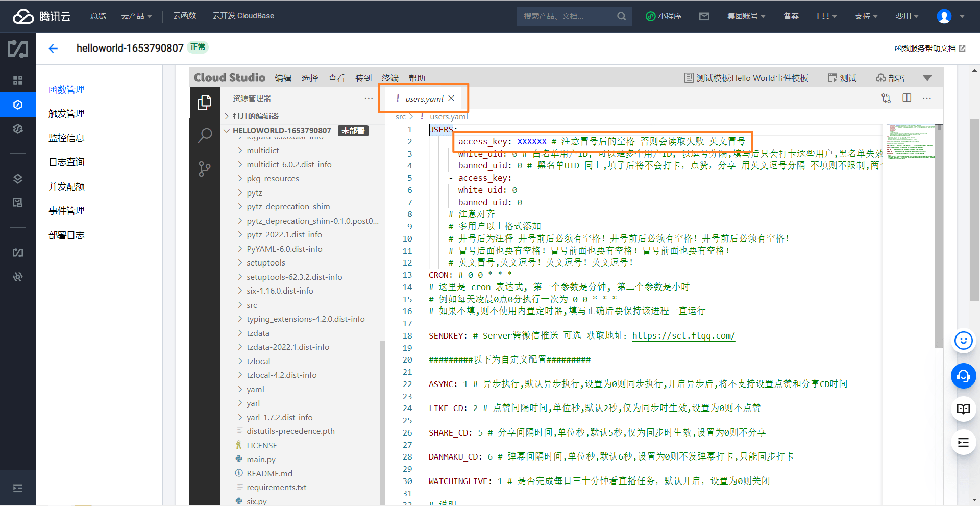The image size is (980, 506).
Task: Open the 终端 menu in Cloud Studio
Action: coord(390,78)
